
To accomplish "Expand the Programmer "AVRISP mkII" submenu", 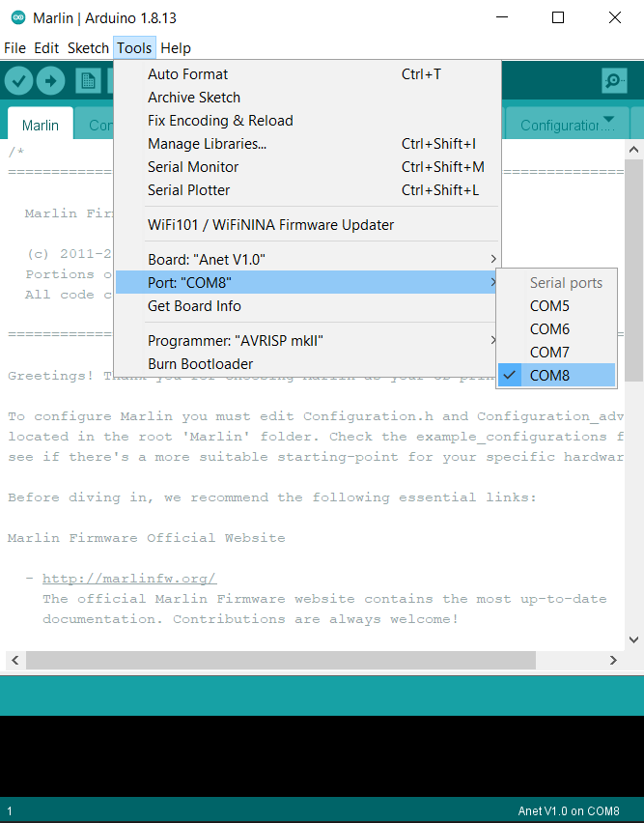I will click(307, 341).
